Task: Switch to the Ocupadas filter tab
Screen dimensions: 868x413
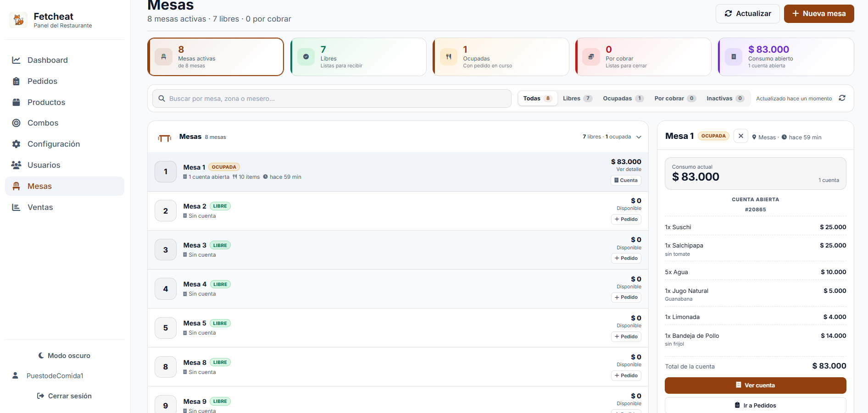Action: (623, 99)
